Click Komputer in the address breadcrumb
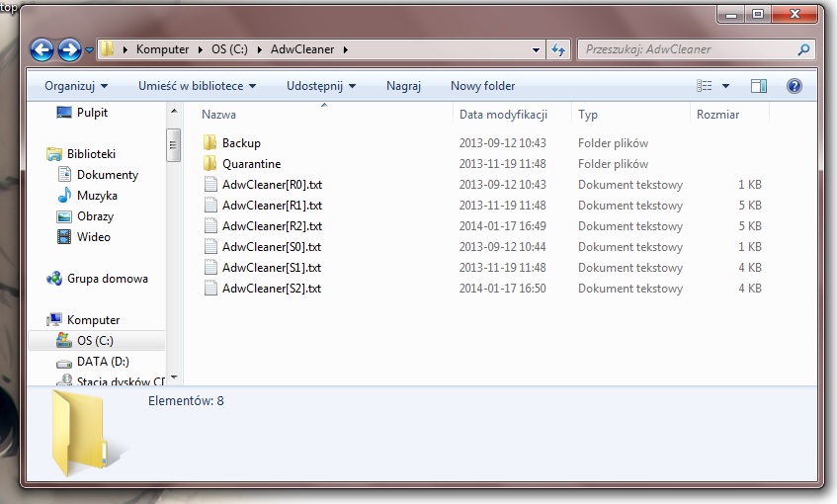Screen dimensions: 837x504 click(162, 49)
